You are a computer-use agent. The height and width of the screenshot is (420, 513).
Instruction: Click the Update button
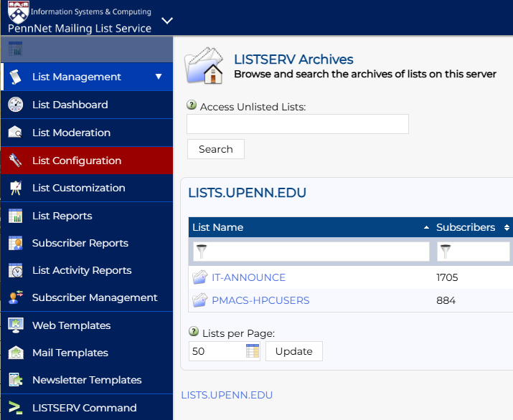293,351
